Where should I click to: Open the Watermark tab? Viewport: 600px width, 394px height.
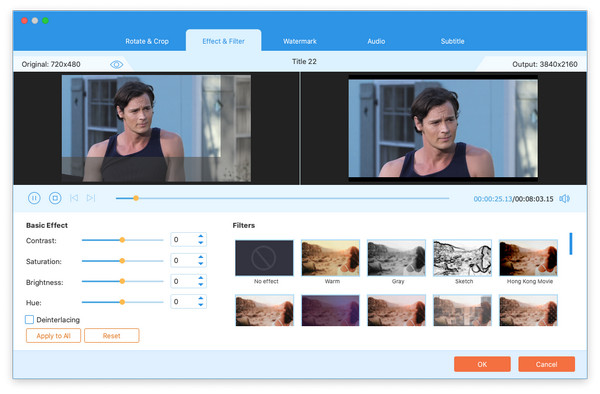pos(300,41)
